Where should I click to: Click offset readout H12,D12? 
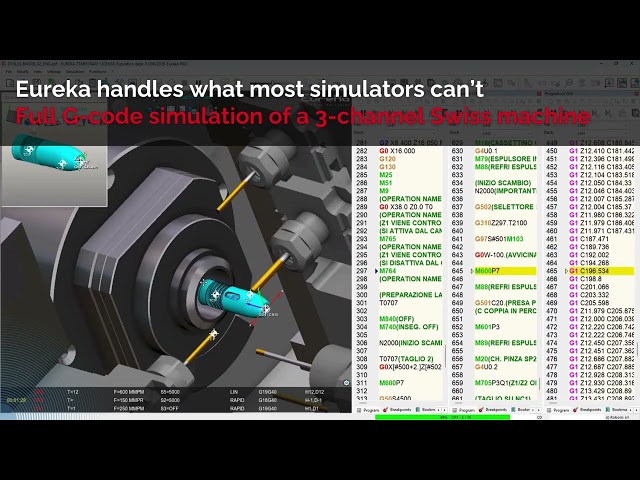coord(314,392)
